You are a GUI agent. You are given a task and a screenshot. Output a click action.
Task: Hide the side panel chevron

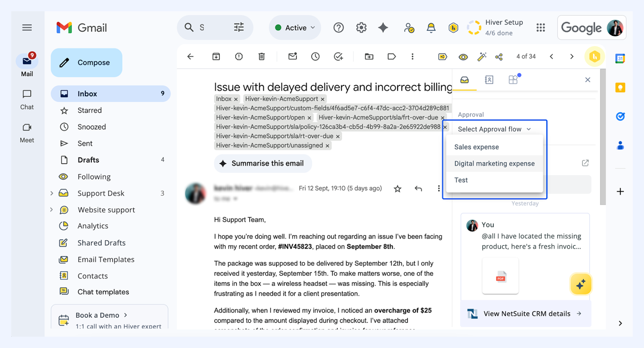(620, 323)
